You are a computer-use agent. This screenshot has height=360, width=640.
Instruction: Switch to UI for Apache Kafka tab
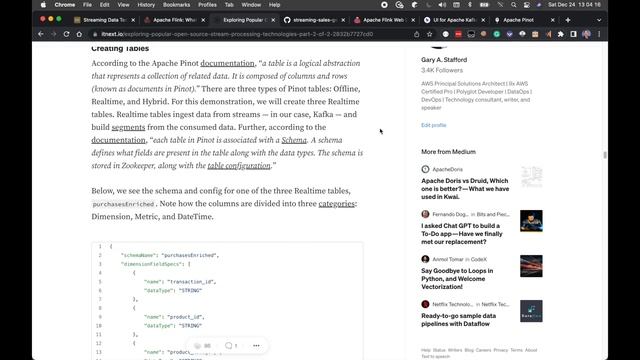(454, 20)
